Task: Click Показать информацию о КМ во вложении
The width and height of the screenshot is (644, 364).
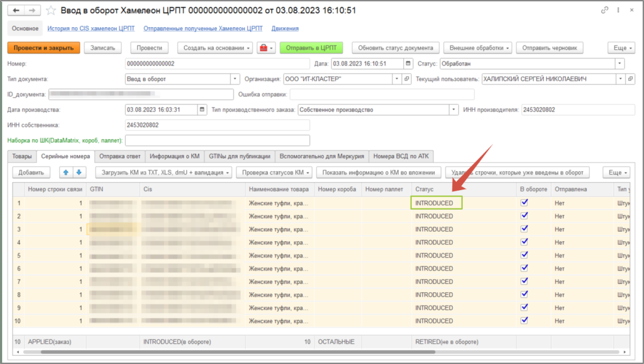Action: pyautogui.click(x=378, y=173)
